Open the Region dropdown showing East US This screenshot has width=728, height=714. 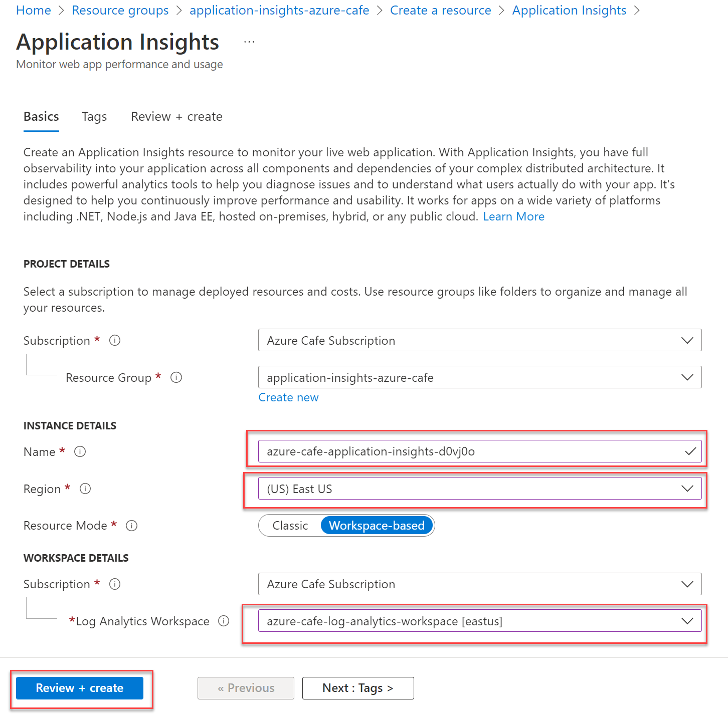[479, 489]
